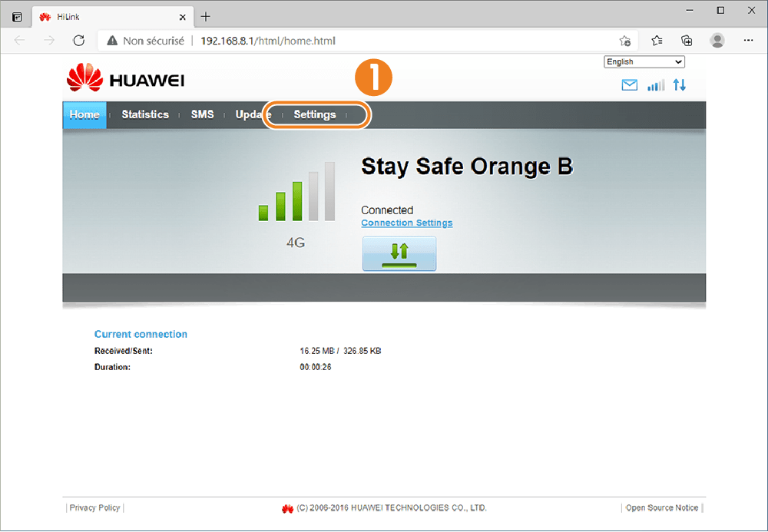Image resolution: width=768 pixels, height=532 pixels.
Task: Add this page to favorites star
Action: [625, 41]
